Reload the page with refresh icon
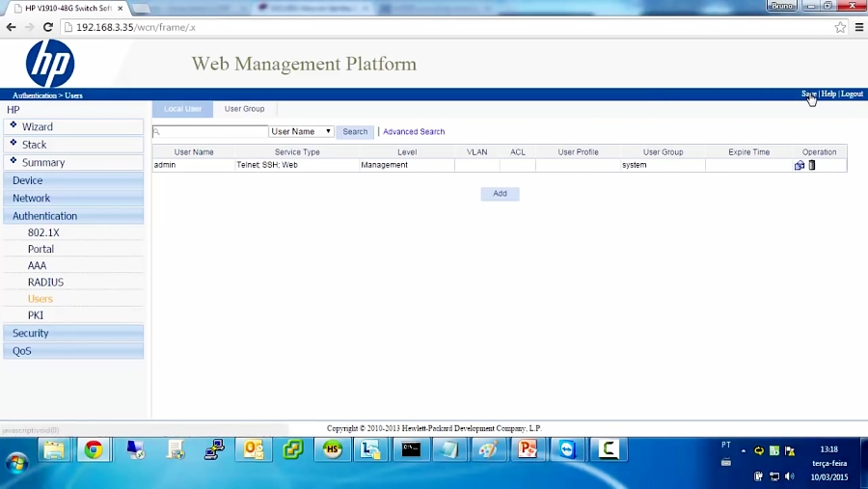This screenshot has height=489, width=868. (48, 27)
